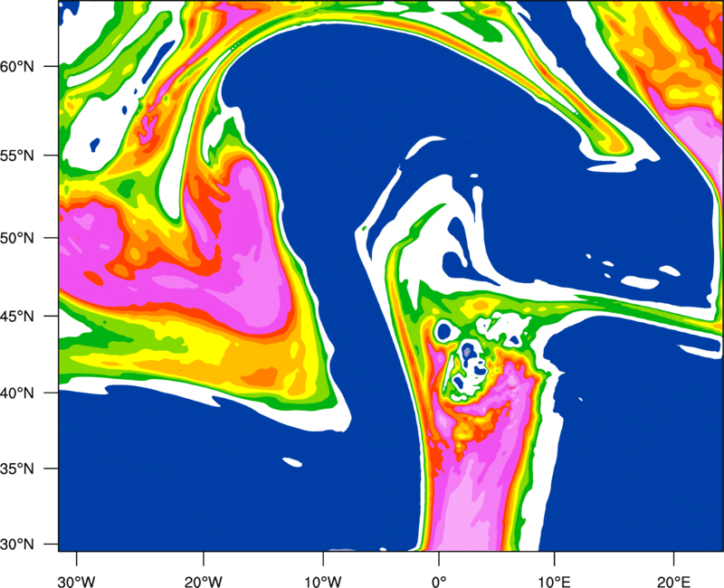Click the 40°N latitude label
Image resolution: width=724 pixels, height=588 pixels.
17,393
